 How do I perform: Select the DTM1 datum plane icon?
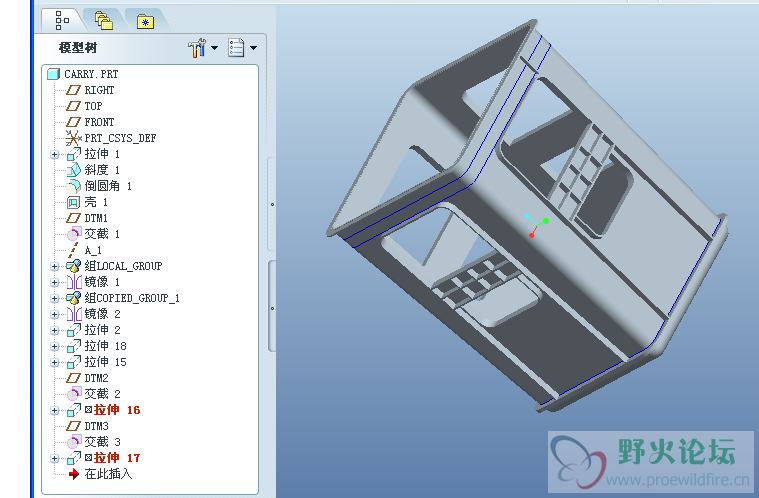tap(73, 218)
